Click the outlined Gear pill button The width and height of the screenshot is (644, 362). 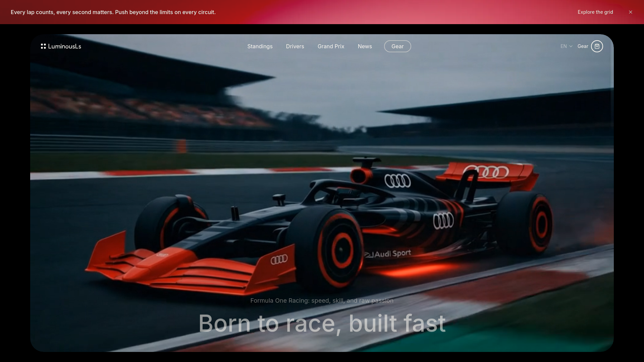(x=397, y=46)
